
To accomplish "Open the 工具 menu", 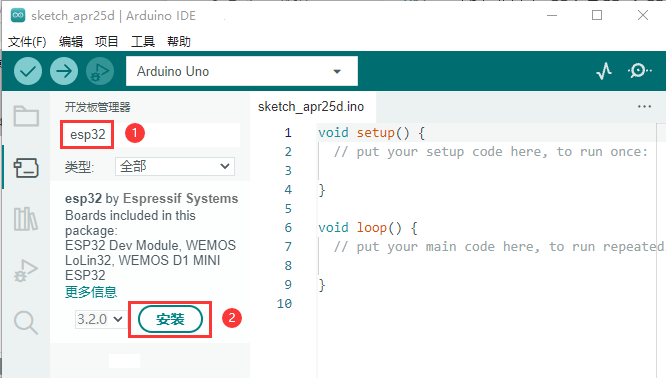I will pyautogui.click(x=143, y=42).
